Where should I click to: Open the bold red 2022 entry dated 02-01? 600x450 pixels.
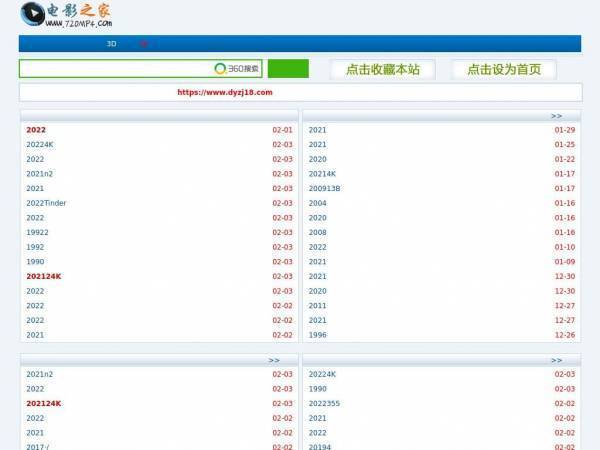click(x=36, y=130)
